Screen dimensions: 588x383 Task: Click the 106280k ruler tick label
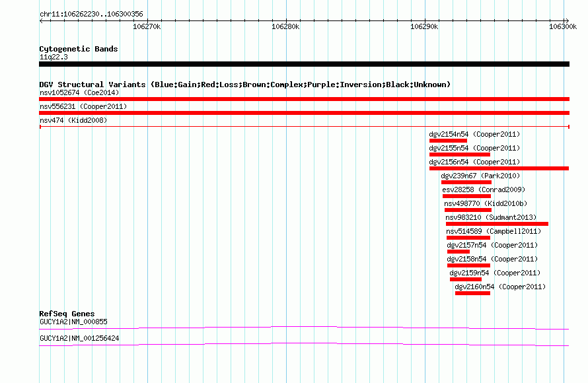pyautogui.click(x=285, y=26)
